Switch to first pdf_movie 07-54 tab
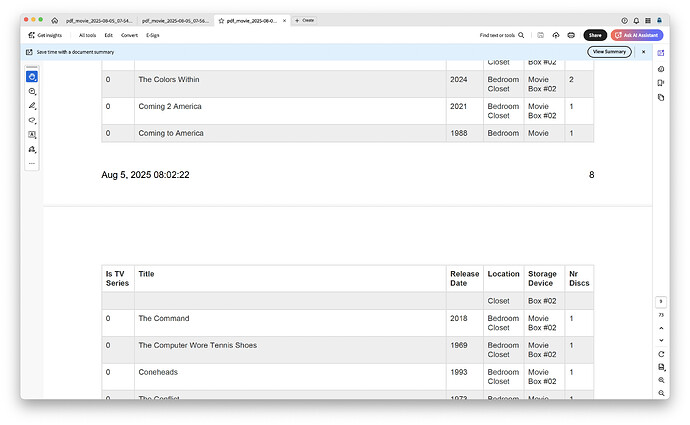 [x=99, y=21]
